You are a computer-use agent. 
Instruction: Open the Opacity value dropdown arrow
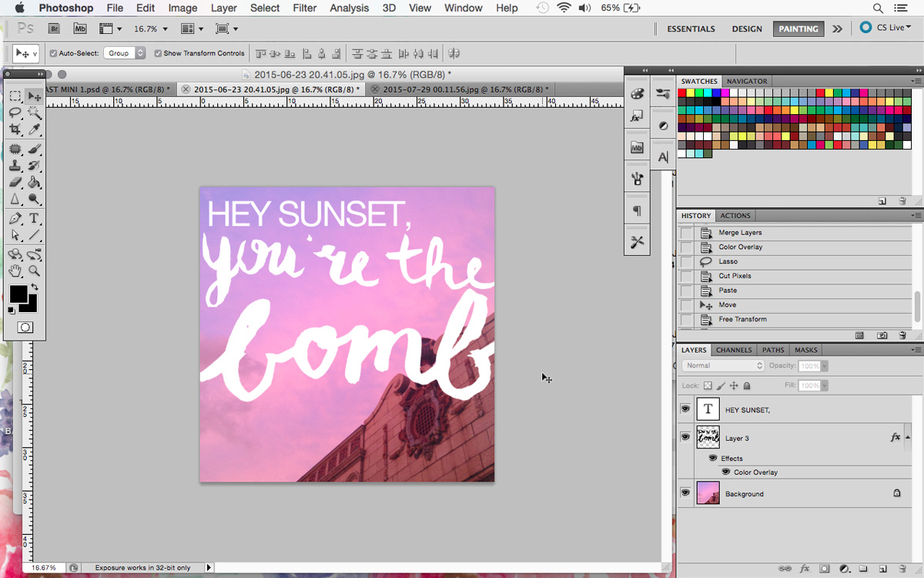[825, 366]
